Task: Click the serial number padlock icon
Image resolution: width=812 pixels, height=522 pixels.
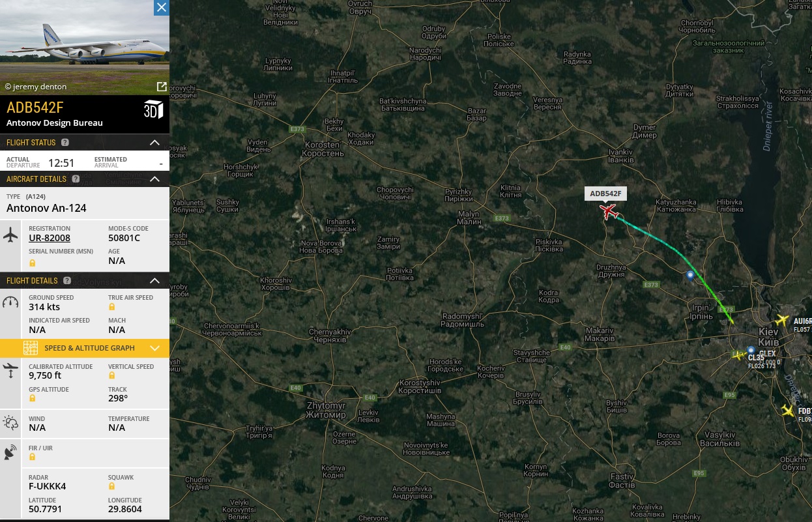Action: 33,263
